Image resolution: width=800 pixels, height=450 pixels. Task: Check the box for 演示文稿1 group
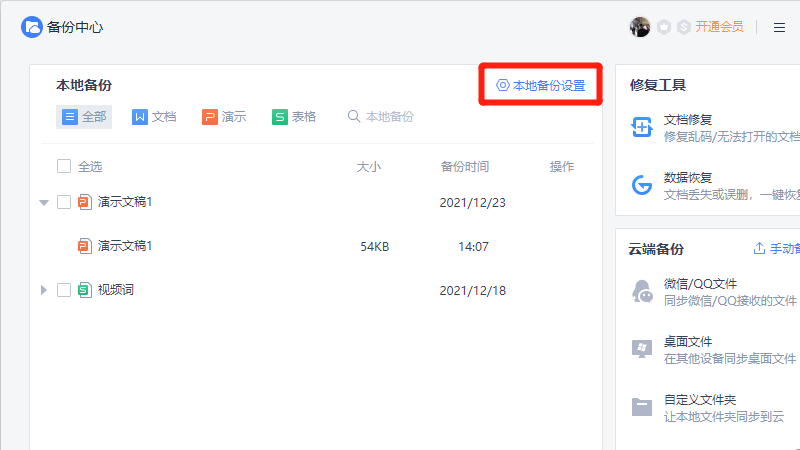click(64, 202)
